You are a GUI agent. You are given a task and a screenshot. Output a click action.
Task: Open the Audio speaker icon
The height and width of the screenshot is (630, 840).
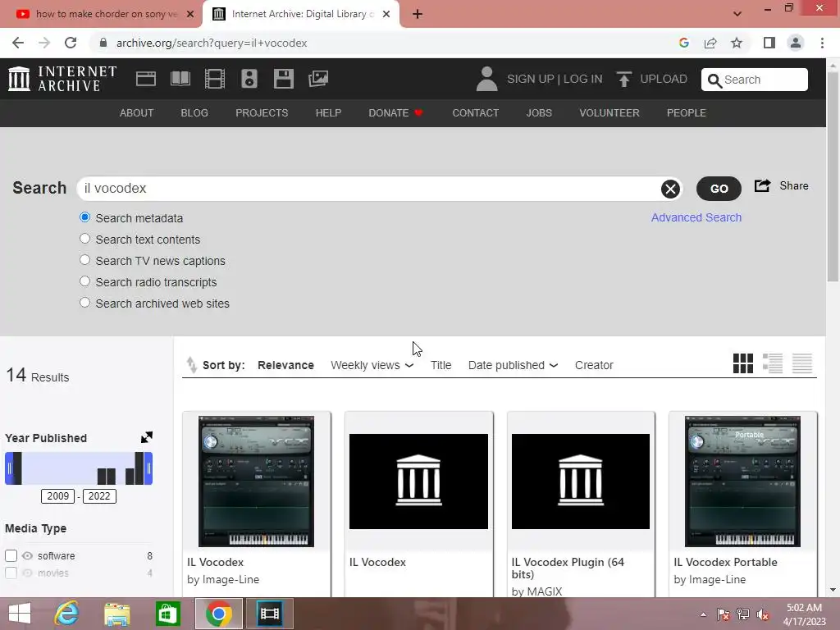pyautogui.click(x=249, y=79)
